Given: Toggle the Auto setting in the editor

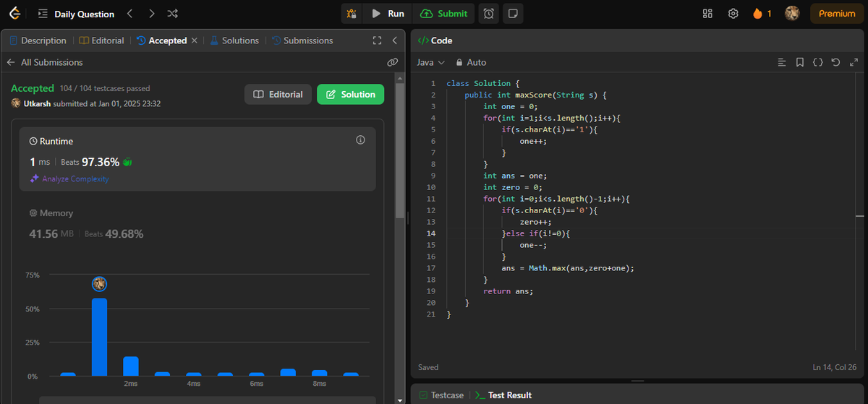Looking at the screenshot, I should [471, 63].
